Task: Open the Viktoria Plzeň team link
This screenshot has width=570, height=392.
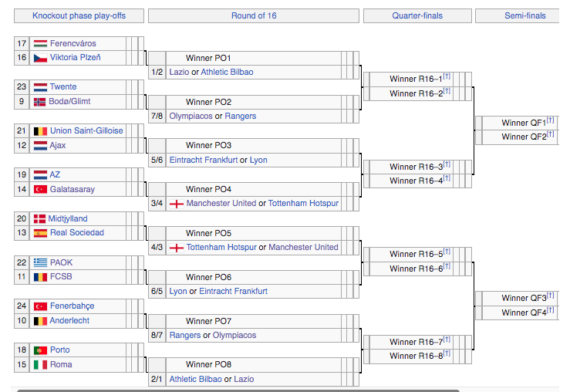Action: click(76, 57)
